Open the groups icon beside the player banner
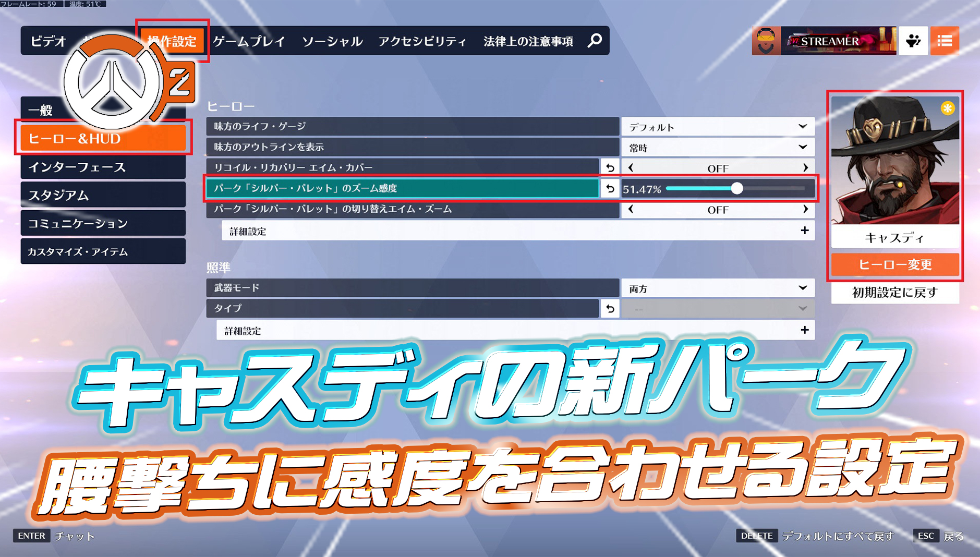980x557 pixels. (x=912, y=41)
